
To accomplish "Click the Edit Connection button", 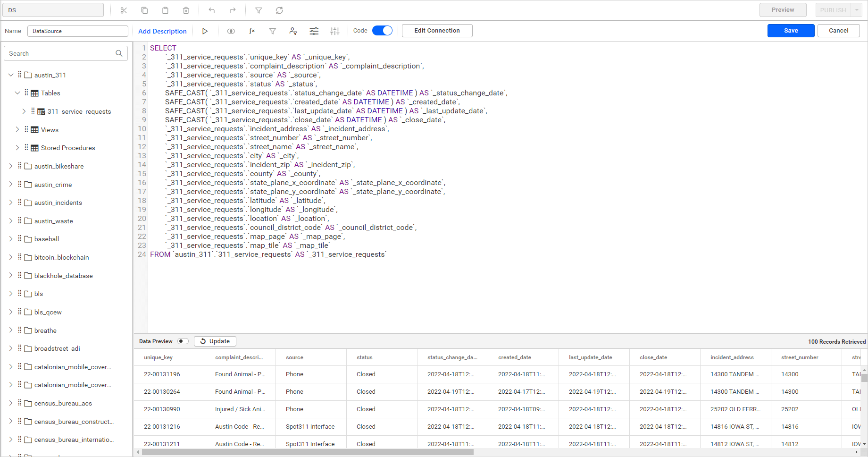I will click(437, 30).
